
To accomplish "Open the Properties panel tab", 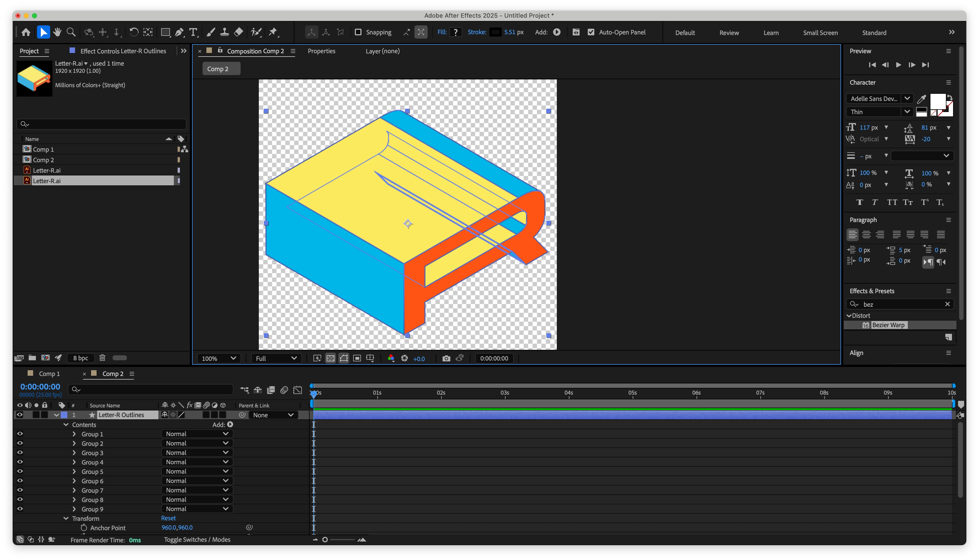I will 321,51.
